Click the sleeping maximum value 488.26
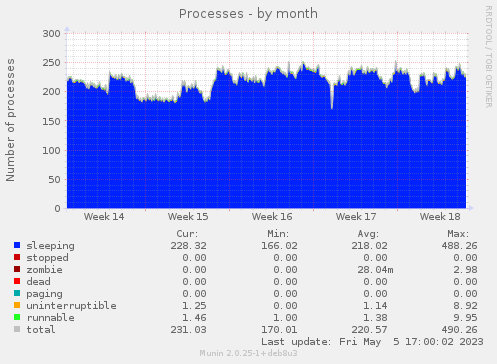Screen dimensions: 497x364 pyautogui.click(x=459, y=246)
